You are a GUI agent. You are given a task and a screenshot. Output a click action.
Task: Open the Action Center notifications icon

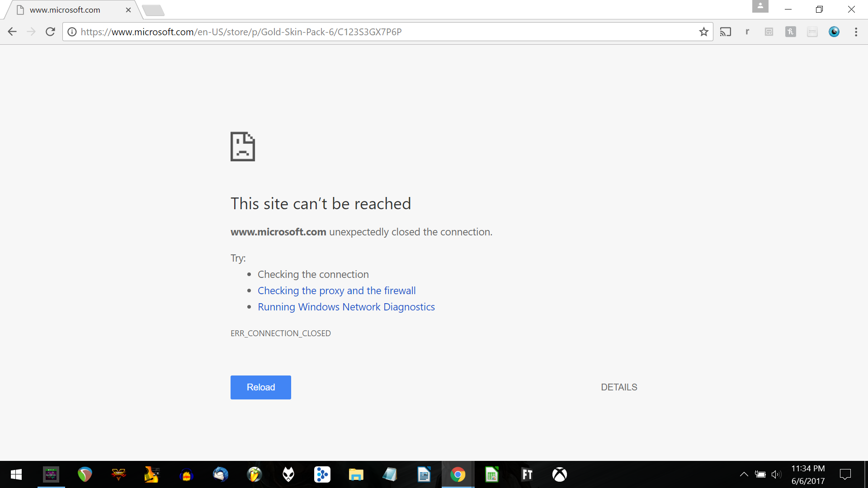coord(845,474)
